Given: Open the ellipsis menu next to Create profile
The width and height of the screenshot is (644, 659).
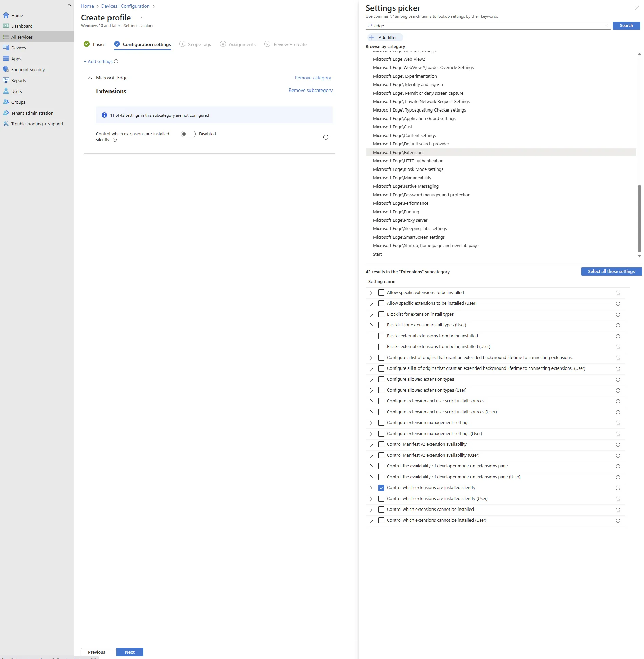Looking at the screenshot, I should point(142,18).
